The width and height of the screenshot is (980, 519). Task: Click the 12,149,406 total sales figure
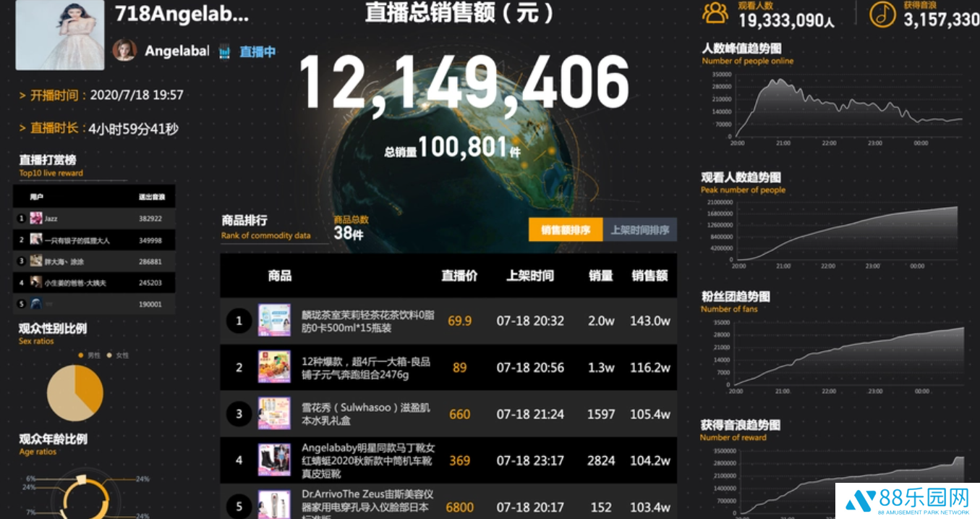coord(464,82)
